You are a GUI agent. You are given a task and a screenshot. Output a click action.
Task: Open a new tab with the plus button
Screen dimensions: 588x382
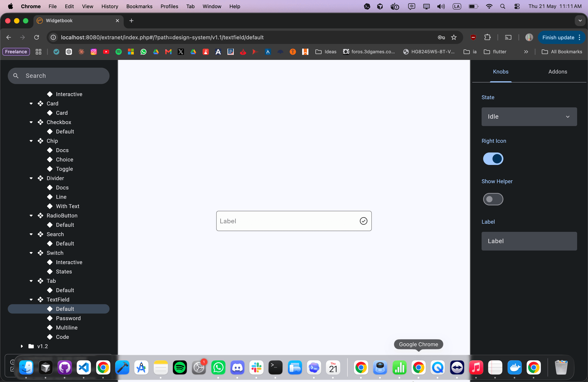[131, 20]
